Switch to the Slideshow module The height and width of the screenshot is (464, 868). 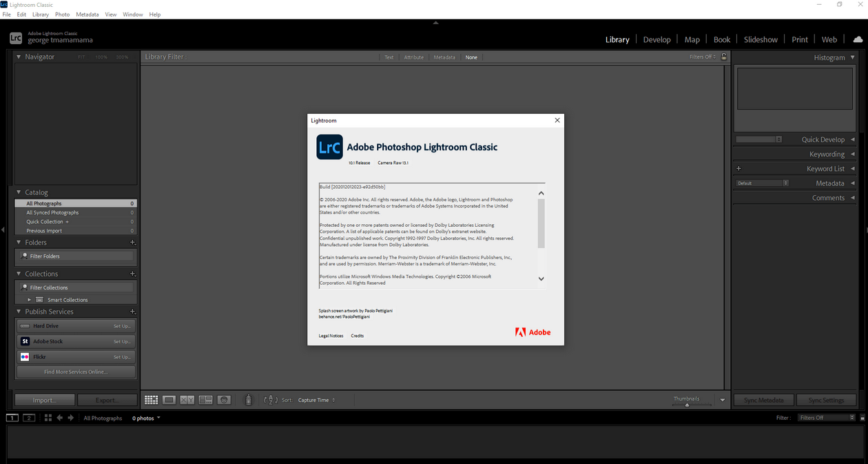point(761,39)
